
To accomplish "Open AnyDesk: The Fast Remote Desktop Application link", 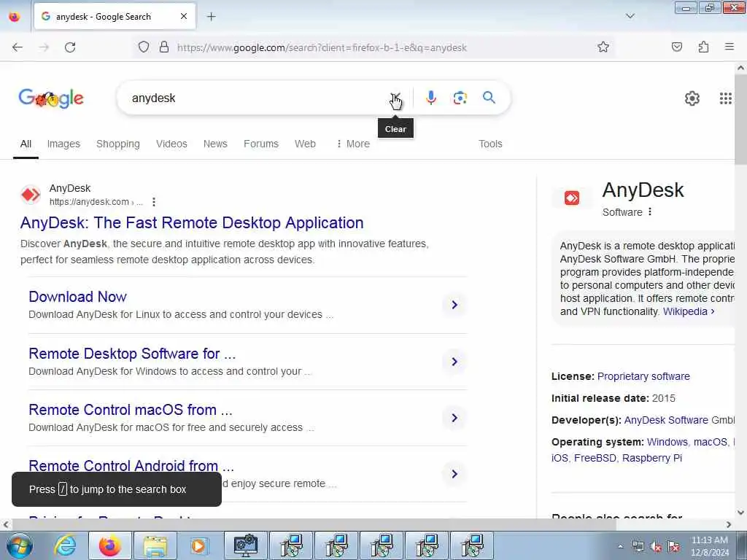I will [192, 223].
